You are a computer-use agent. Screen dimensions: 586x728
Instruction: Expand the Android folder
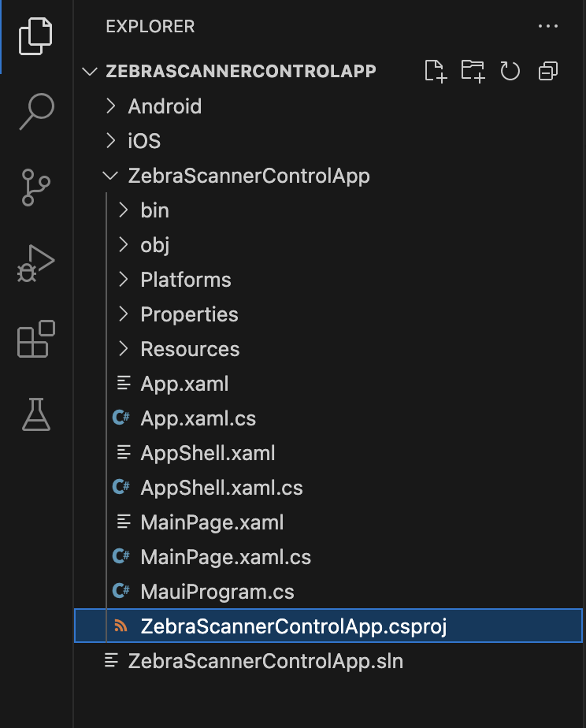click(165, 106)
